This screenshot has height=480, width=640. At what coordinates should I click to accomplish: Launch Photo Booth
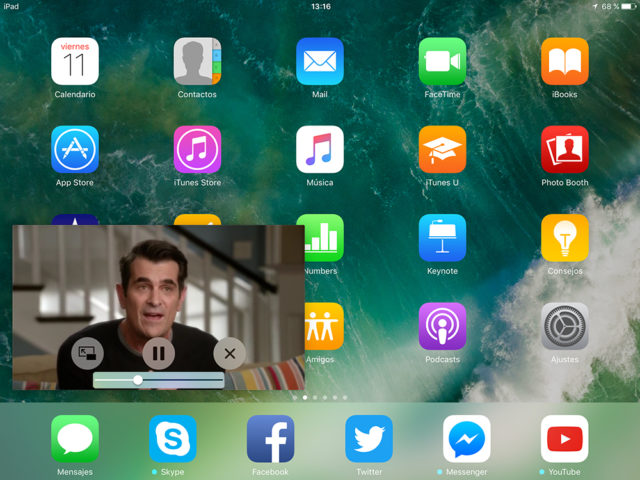coord(564,149)
